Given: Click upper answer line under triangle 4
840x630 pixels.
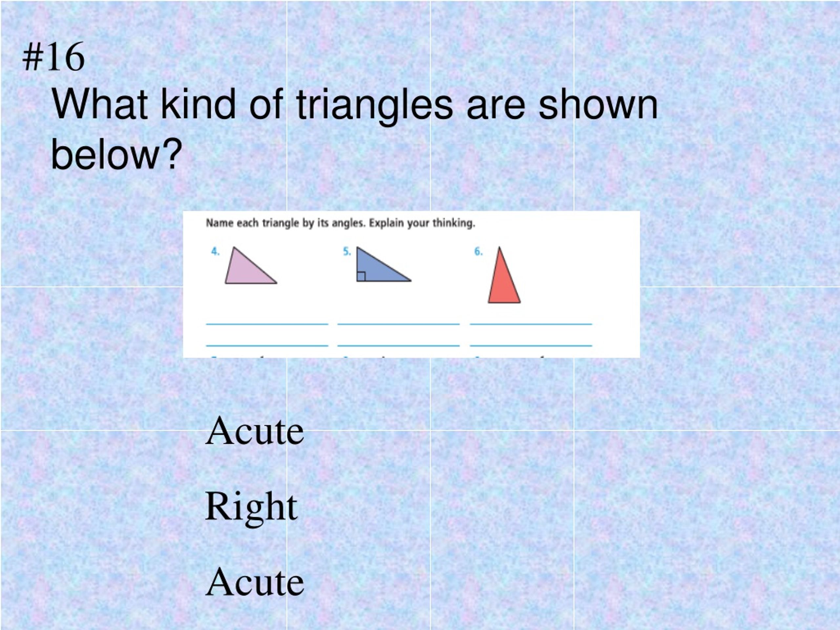Looking at the screenshot, I should (267, 324).
